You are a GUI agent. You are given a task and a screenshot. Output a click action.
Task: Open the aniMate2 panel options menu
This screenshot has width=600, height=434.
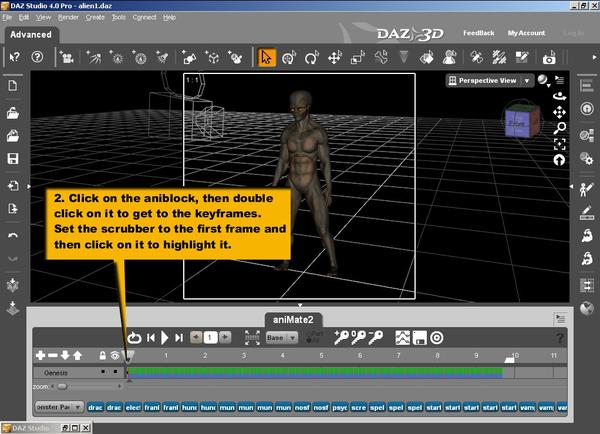pyautogui.click(x=560, y=318)
